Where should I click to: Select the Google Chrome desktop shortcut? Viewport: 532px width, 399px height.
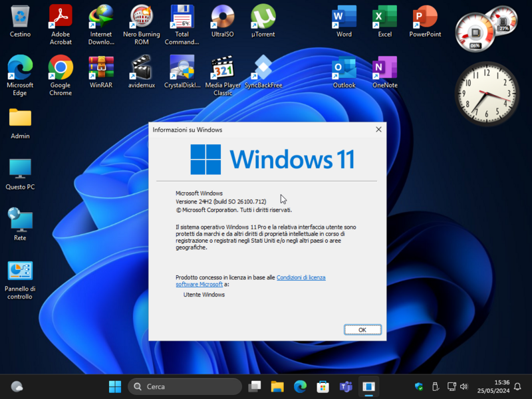tap(61, 75)
